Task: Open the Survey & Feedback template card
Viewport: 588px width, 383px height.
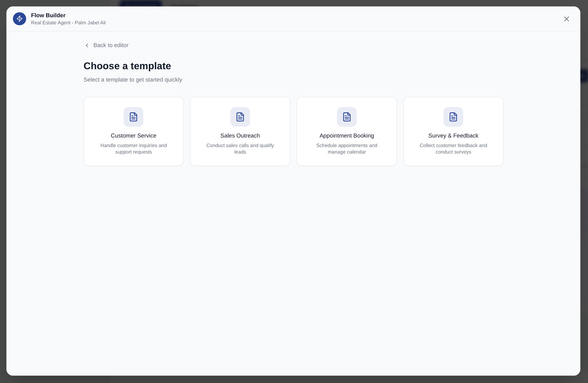Action: 453,131
